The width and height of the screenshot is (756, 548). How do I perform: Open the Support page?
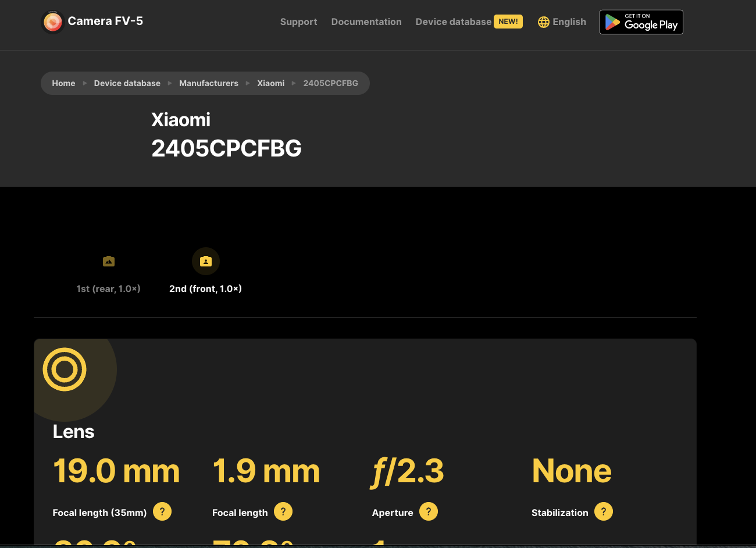point(298,22)
